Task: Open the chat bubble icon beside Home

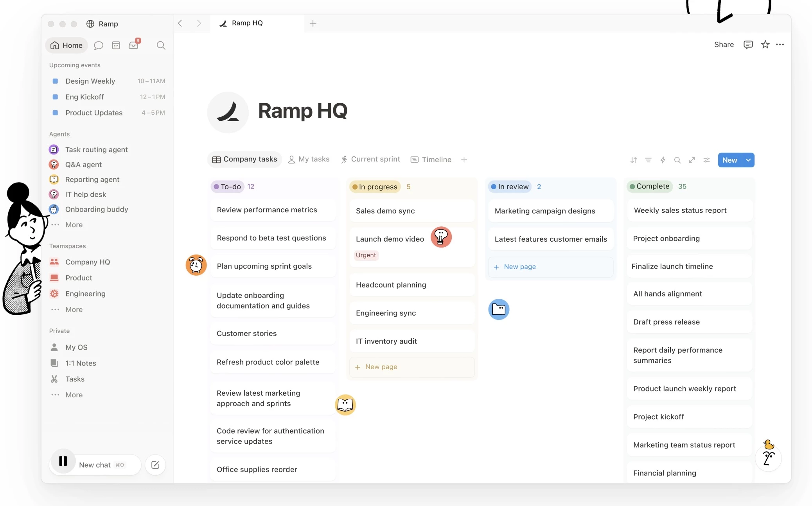Action: 99,45
